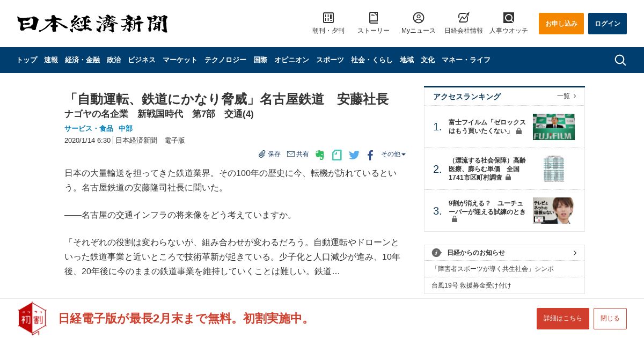Click the teal note share icon
Viewport: 644px width, 338px height.
337,155
